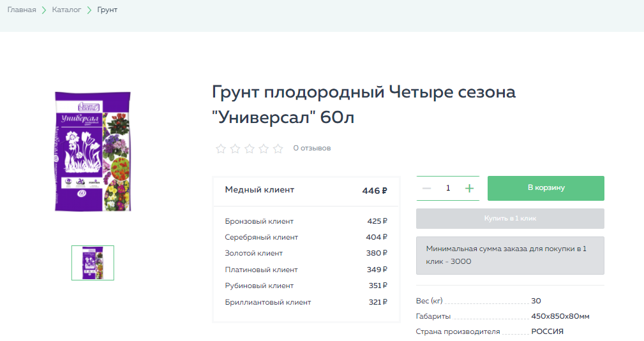This screenshot has width=644, height=341.
Task: Click the Бронзовый клиент label
Action: coord(259,221)
